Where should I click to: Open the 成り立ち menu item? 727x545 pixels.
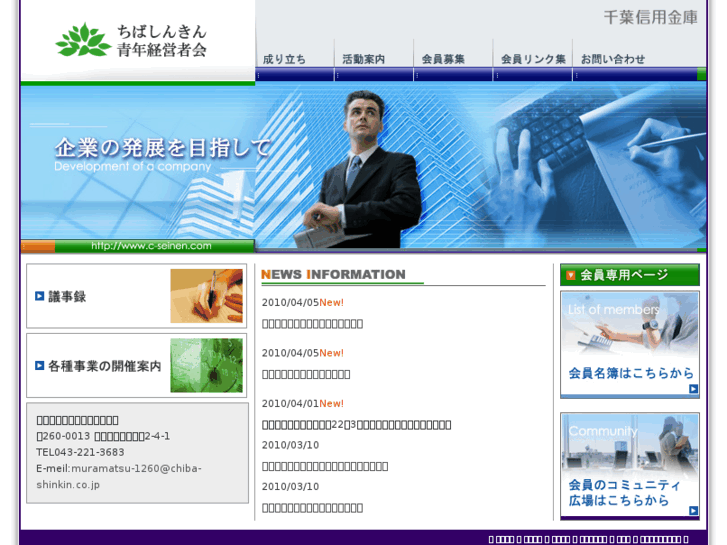coord(284,59)
